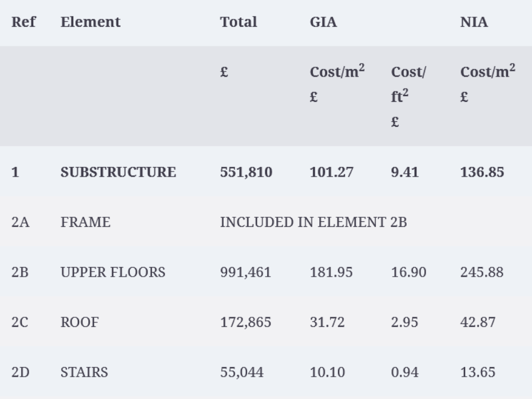Image resolution: width=532 pixels, height=399 pixels.
Task: Click the NIA column header
Action: (474, 22)
